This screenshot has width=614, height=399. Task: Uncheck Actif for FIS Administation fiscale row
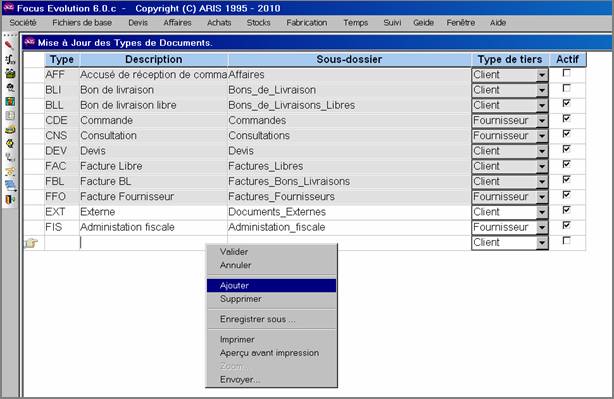click(566, 225)
